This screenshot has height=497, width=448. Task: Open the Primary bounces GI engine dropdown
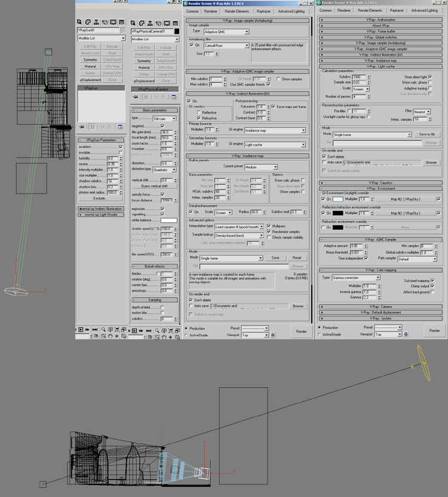click(275, 130)
